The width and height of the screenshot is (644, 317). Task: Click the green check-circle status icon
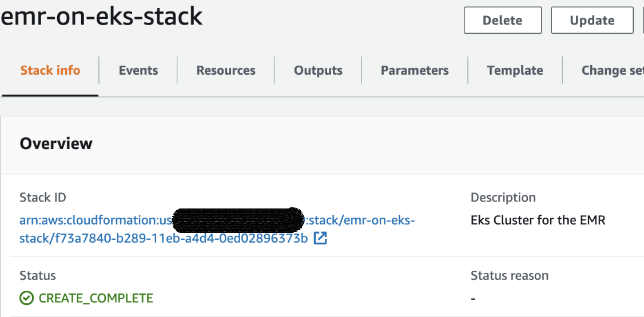[x=26, y=298]
